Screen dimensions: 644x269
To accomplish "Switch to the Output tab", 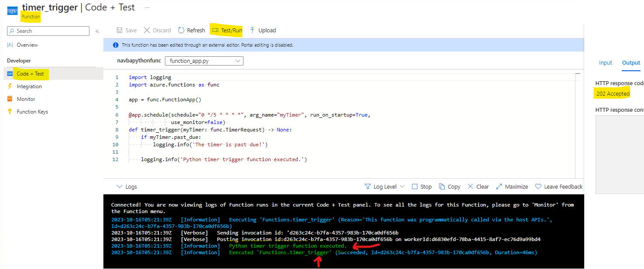I will [x=631, y=62].
